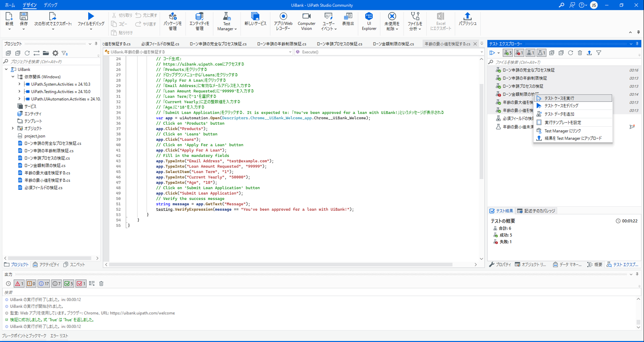Clear test results with trash icon in Test Explorer
Image resolution: width=644 pixels, height=342 pixels.
pos(580,53)
